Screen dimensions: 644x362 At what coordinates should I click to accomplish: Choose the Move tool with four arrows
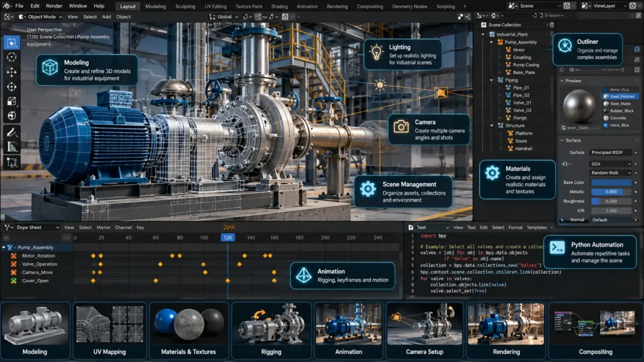coord(11,72)
